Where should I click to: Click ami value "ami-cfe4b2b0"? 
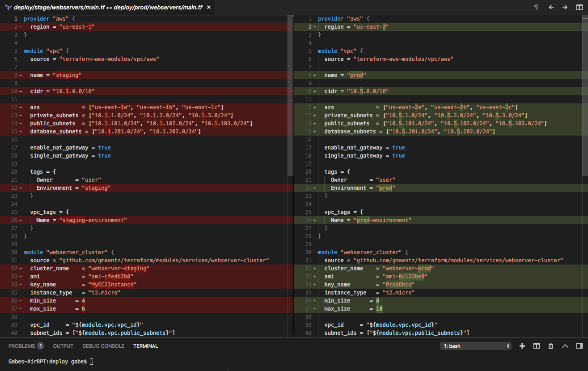(111, 277)
